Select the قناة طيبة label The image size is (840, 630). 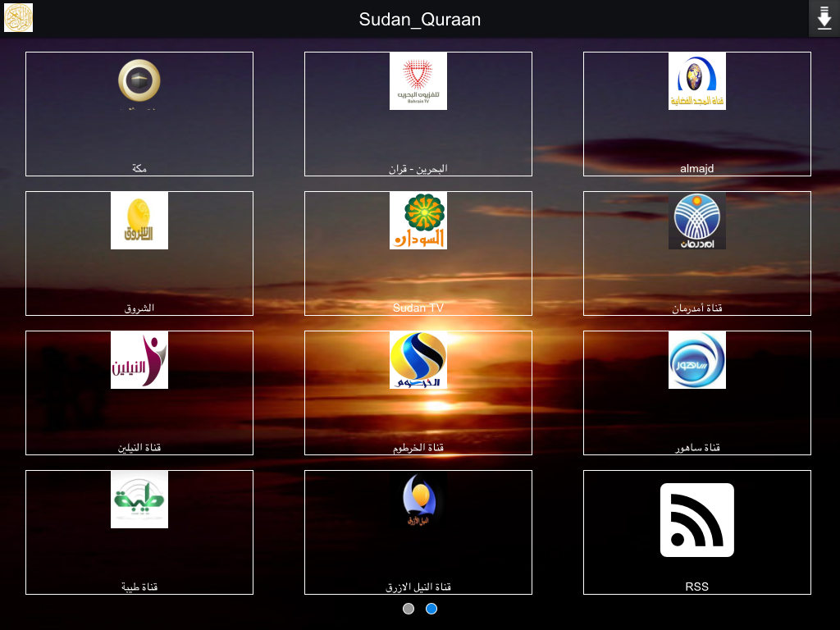(x=139, y=587)
